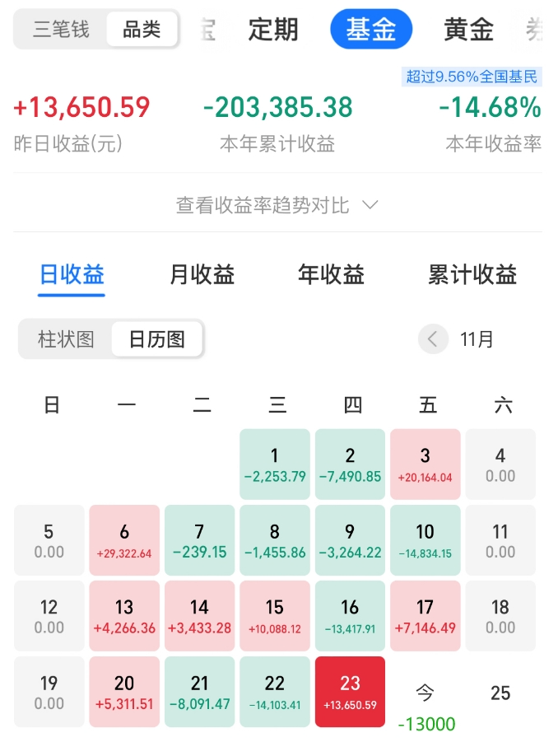Select 柱状图 chart mode
This screenshot has height=756, width=558.
66,339
